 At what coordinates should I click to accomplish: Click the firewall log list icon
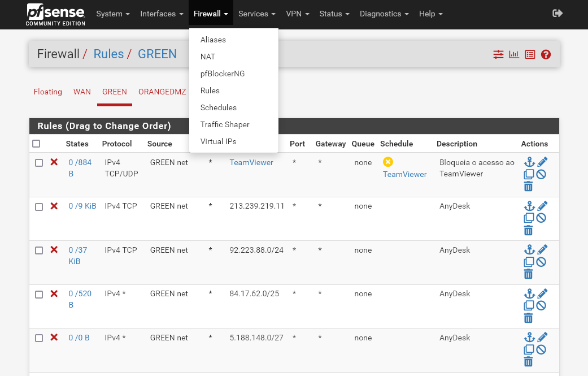pyautogui.click(x=530, y=55)
